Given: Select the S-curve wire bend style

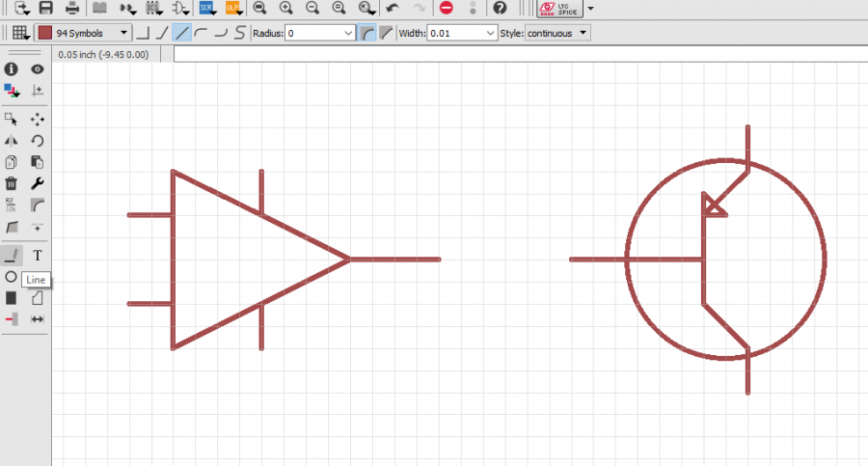Looking at the screenshot, I should coord(240,33).
